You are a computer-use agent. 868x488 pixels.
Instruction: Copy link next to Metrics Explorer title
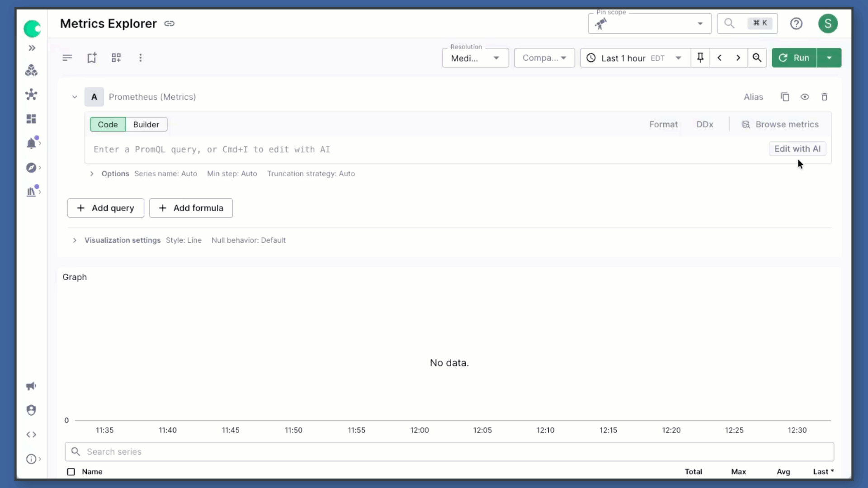170,23
